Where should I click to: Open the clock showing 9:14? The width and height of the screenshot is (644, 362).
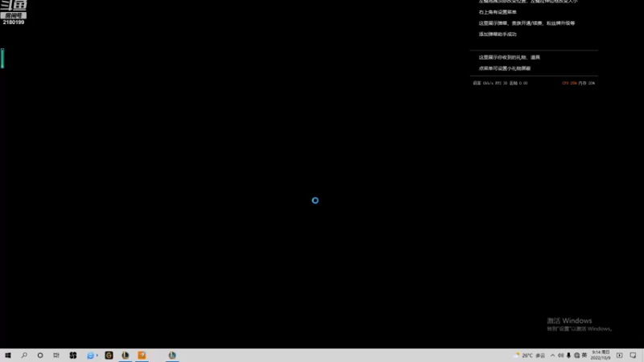point(601,355)
